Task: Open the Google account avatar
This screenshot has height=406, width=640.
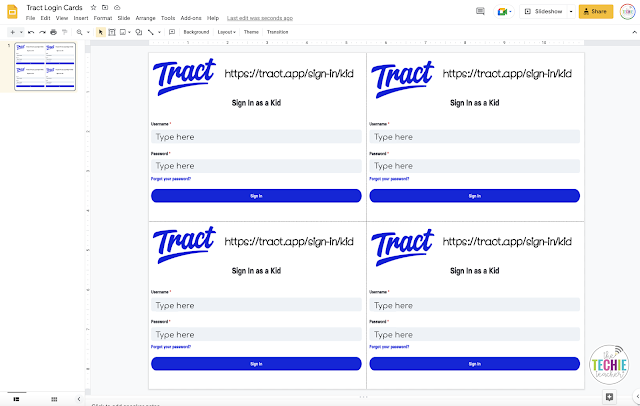Action: tap(628, 11)
